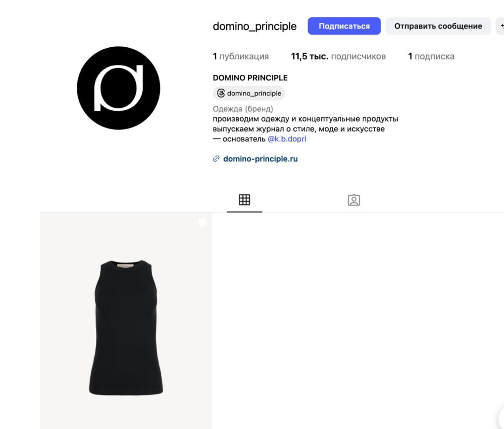Click the blue Подписаться button
Viewport: 504px width, 429px height.
(x=344, y=26)
